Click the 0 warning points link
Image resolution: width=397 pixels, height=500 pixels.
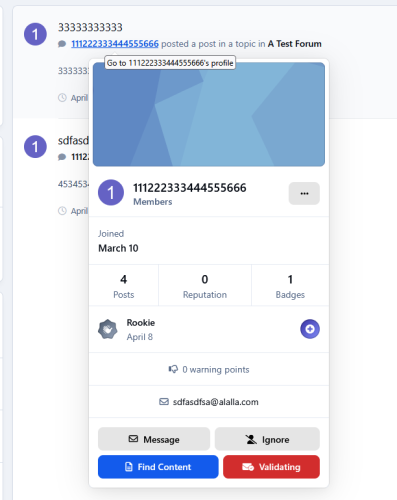(x=216, y=369)
